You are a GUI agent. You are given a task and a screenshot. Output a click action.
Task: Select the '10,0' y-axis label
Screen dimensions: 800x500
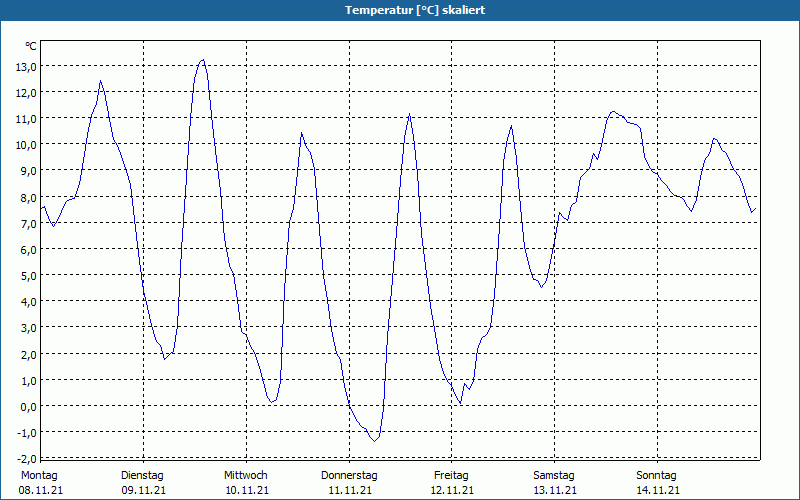click(x=26, y=145)
